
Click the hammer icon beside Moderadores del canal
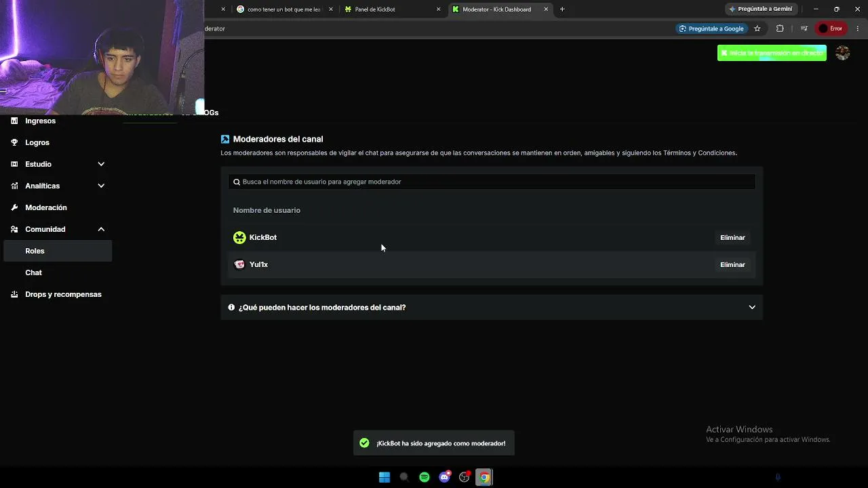pyautogui.click(x=225, y=139)
